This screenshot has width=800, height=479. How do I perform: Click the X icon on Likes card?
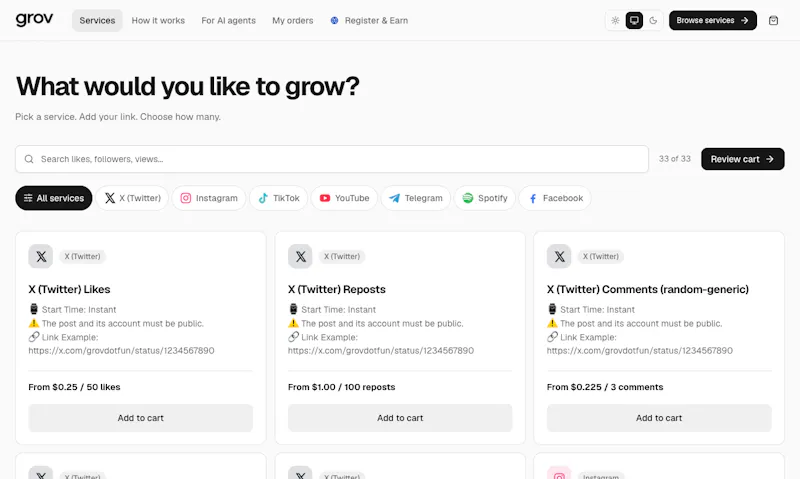click(x=41, y=256)
